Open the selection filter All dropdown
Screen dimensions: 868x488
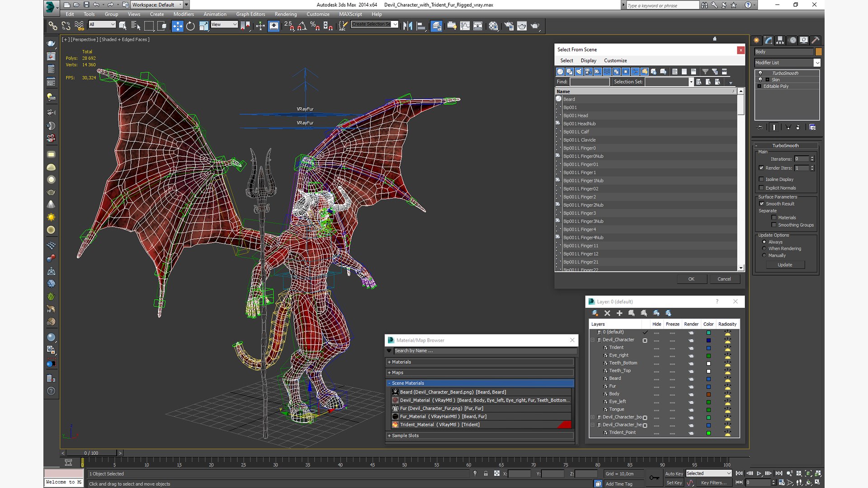click(x=102, y=24)
